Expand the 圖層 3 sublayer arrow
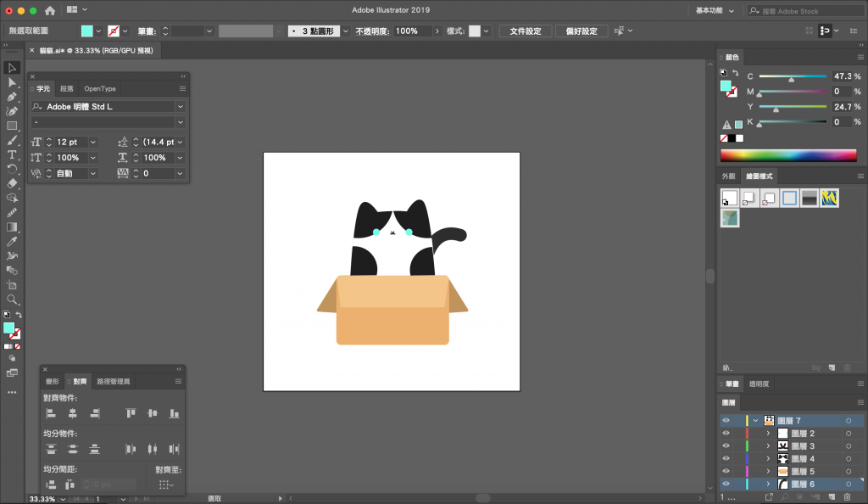 (x=768, y=445)
